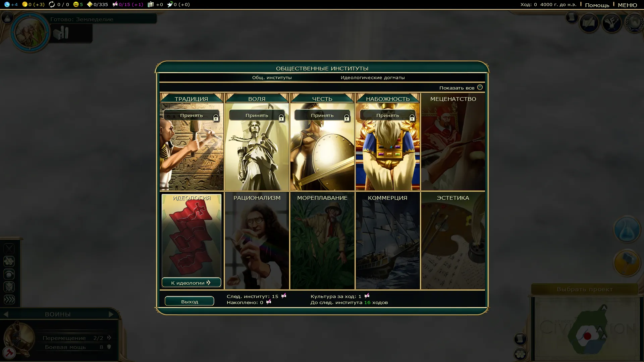Close the policies window with Выход
This screenshot has height=362, width=644.
click(190, 301)
